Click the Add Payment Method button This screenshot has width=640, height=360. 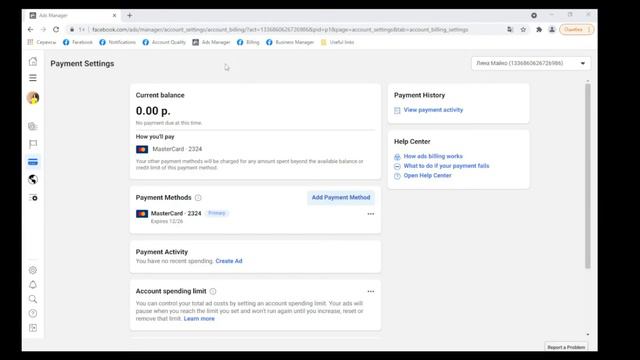[x=341, y=198]
